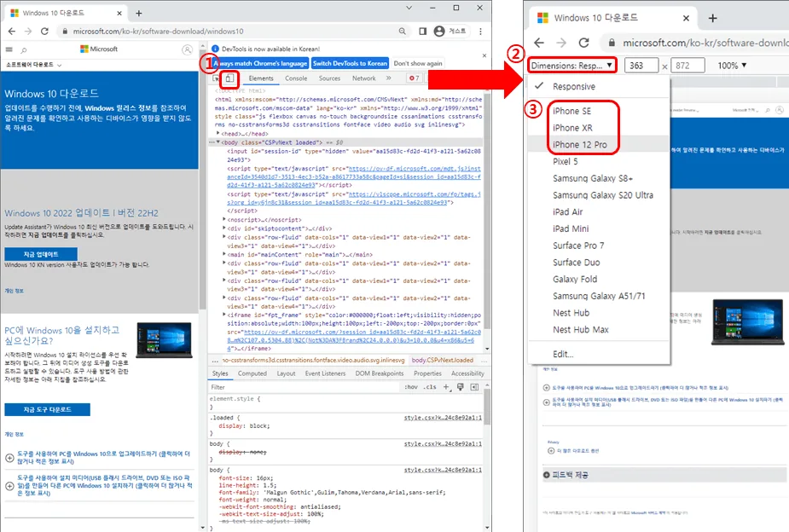The image size is (789, 532).
Task: Click Always match Chrome's language button
Action: pos(260,63)
